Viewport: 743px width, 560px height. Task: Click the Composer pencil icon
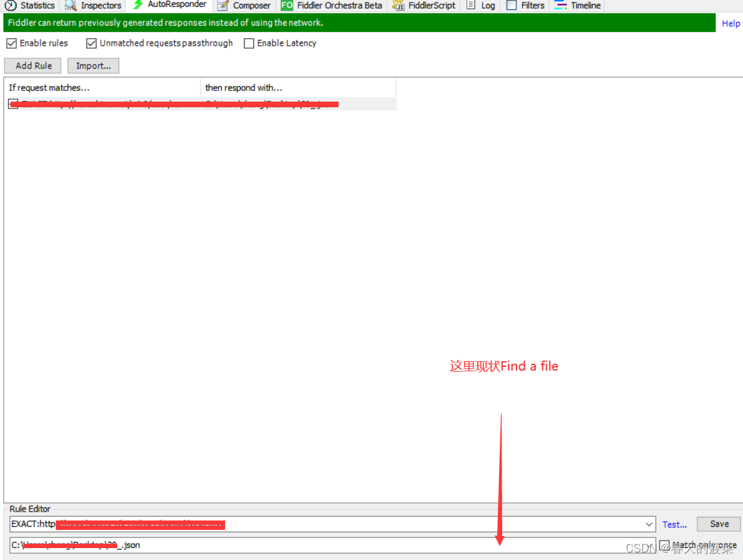[223, 6]
